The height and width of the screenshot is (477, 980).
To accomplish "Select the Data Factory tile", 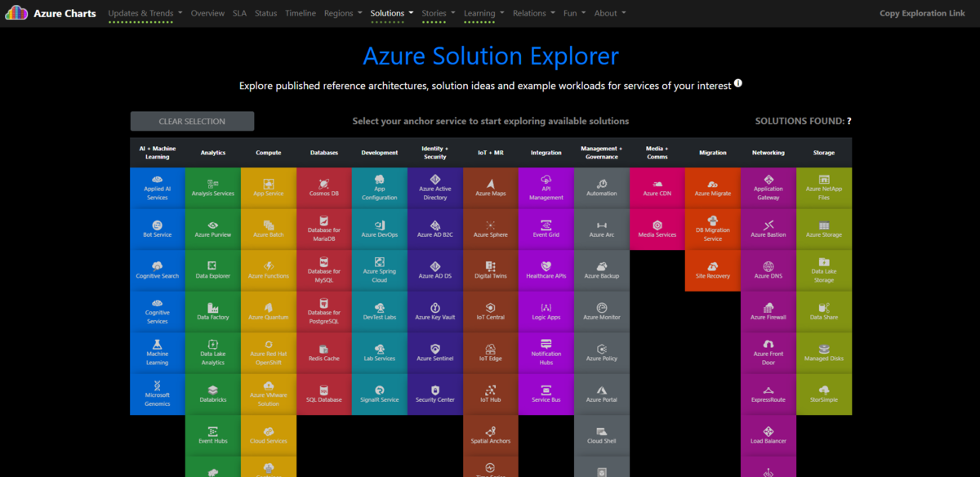I will (213, 311).
